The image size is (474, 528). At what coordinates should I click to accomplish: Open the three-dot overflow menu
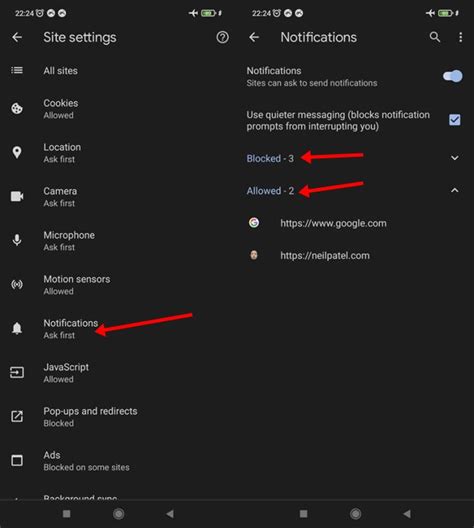coord(460,37)
